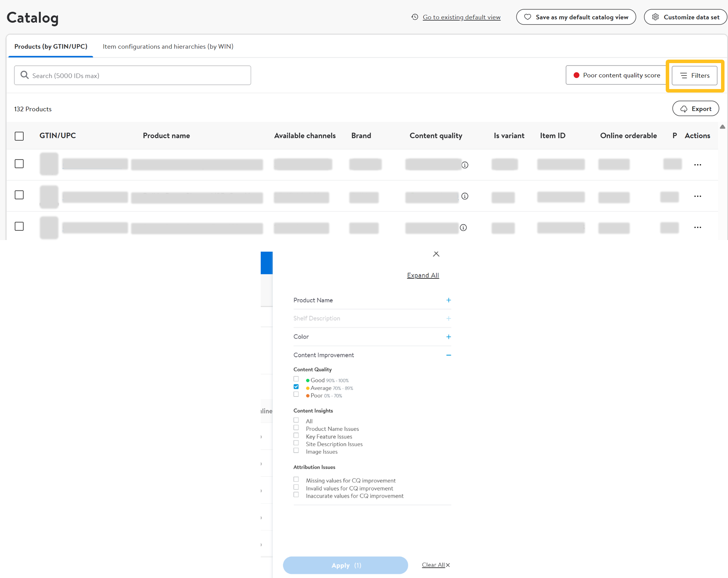Click the info icon in the second product row
The height and width of the screenshot is (578, 728).
(x=465, y=196)
